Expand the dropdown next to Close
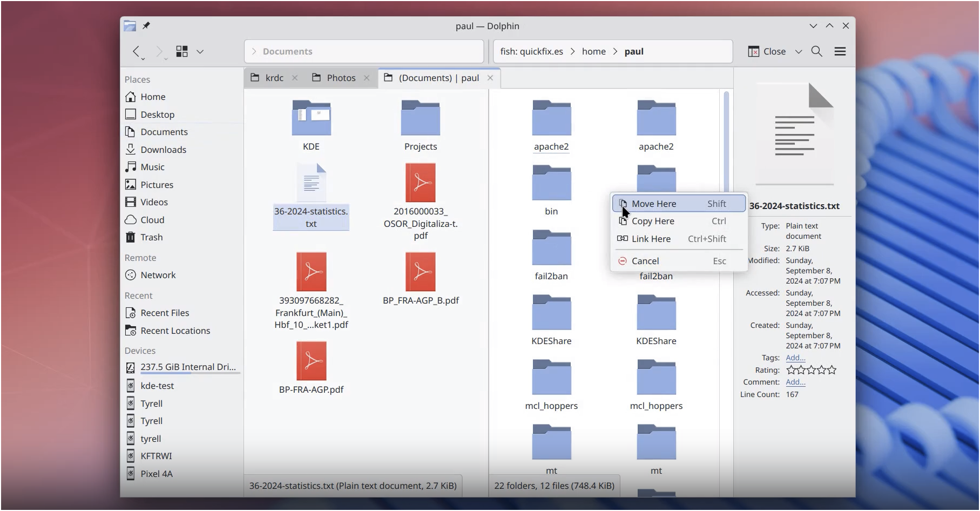This screenshot has height=511, width=980. tap(799, 52)
